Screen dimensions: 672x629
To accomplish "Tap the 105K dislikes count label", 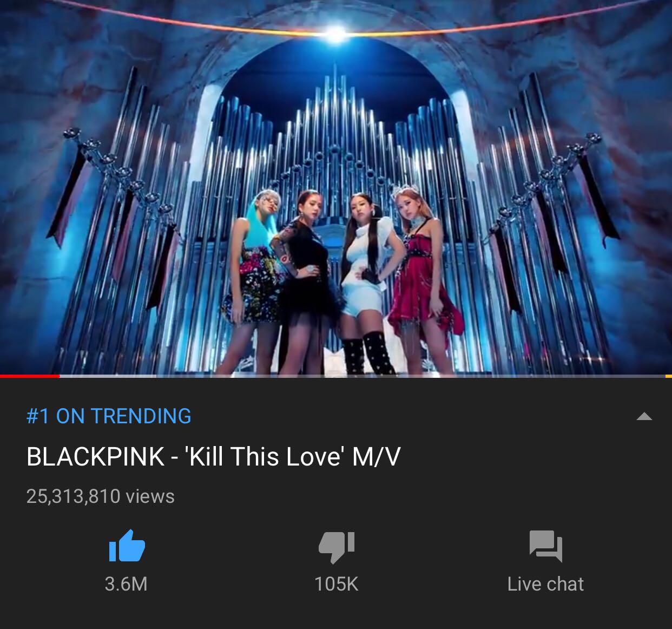I will pyautogui.click(x=337, y=584).
